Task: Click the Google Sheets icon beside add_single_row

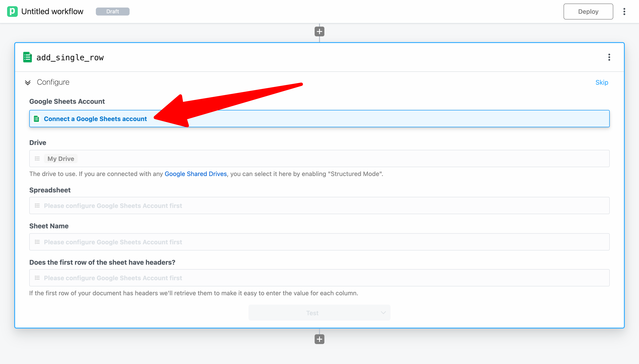Action: [27, 57]
